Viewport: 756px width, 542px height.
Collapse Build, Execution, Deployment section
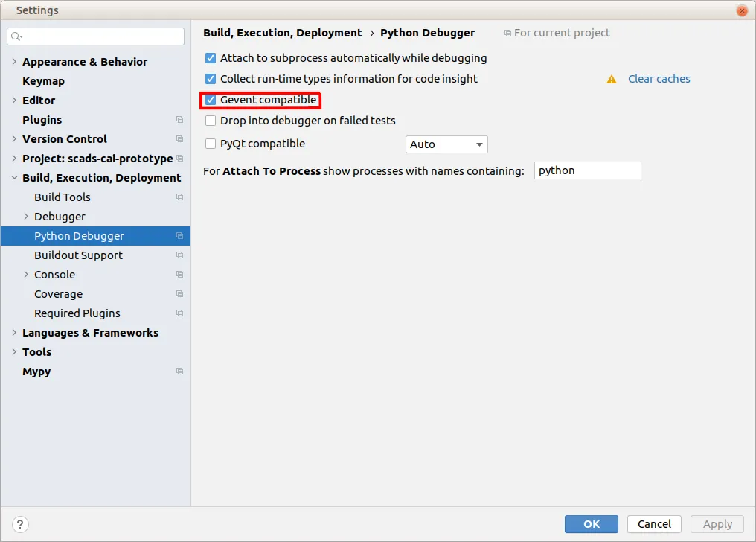pyautogui.click(x=14, y=178)
